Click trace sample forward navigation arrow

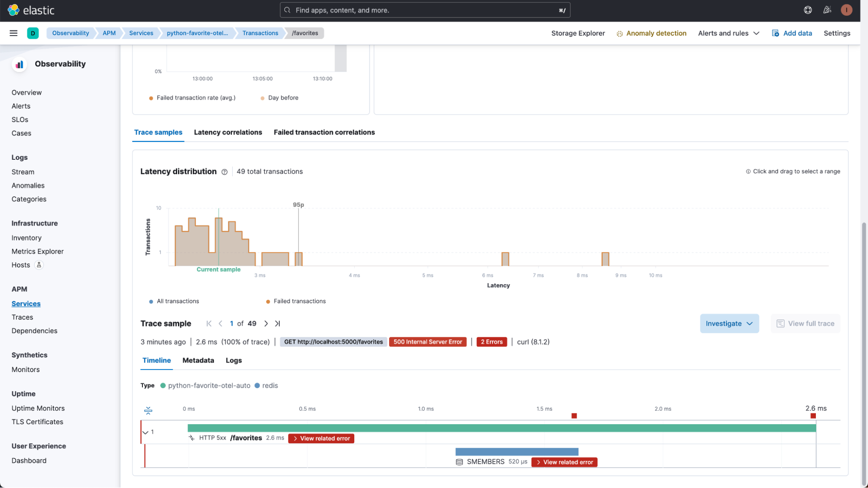tap(266, 323)
